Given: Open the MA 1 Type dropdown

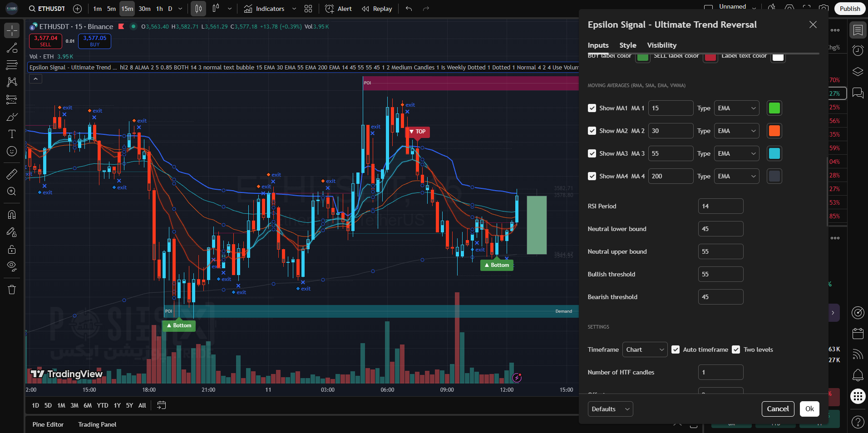Looking at the screenshot, I should coord(736,108).
